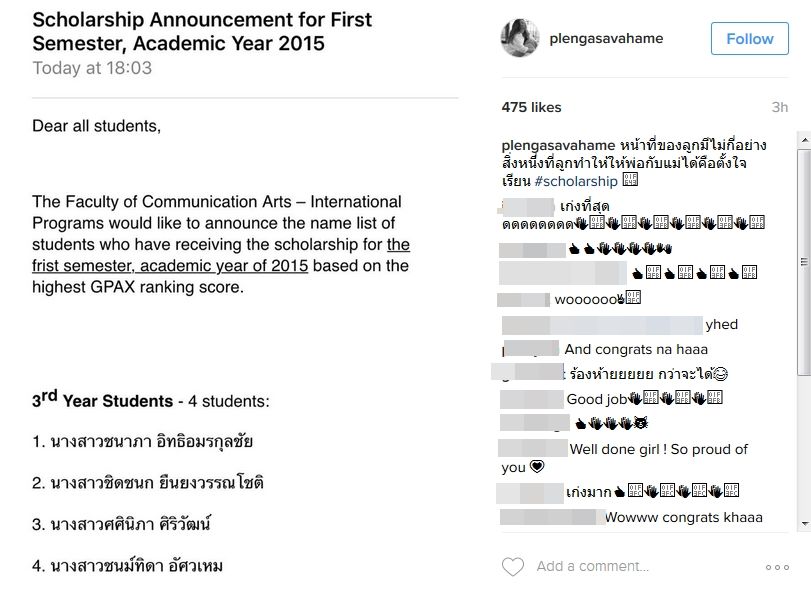The width and height of the screenshot is (811, 594).
Task: Click commenter name beside 'woooooo'
Action: tap(523, 300)
